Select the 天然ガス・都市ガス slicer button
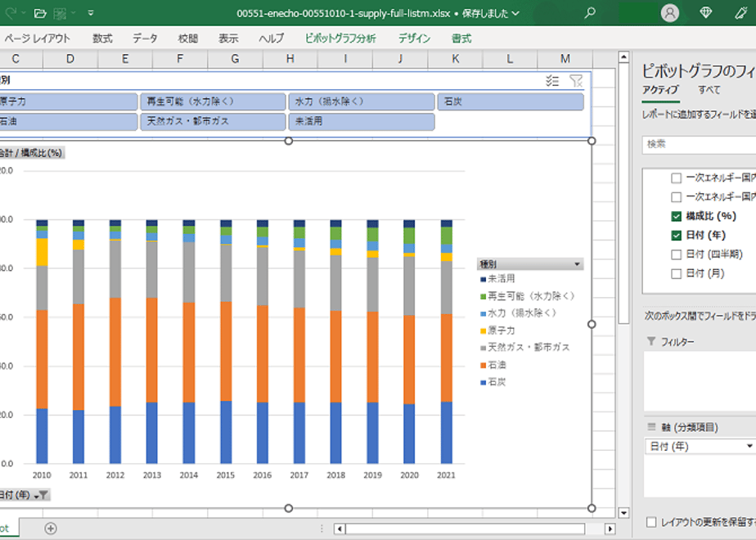Viewport: 756px width, 540px height. pyautogui.click(x=213, y=121)
